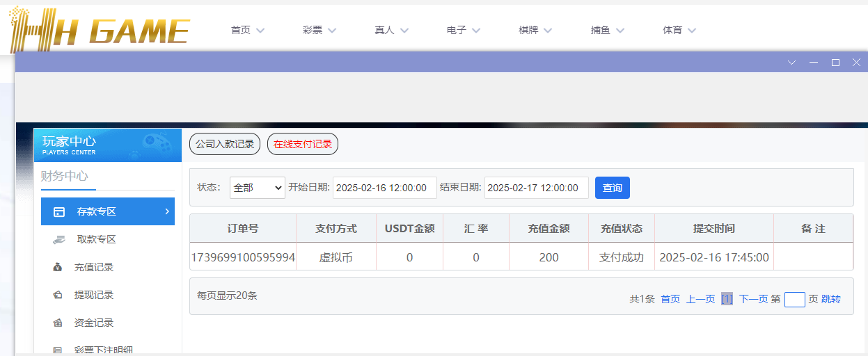Expand the 彩票 navigation menu

click(x=319, y=31)
